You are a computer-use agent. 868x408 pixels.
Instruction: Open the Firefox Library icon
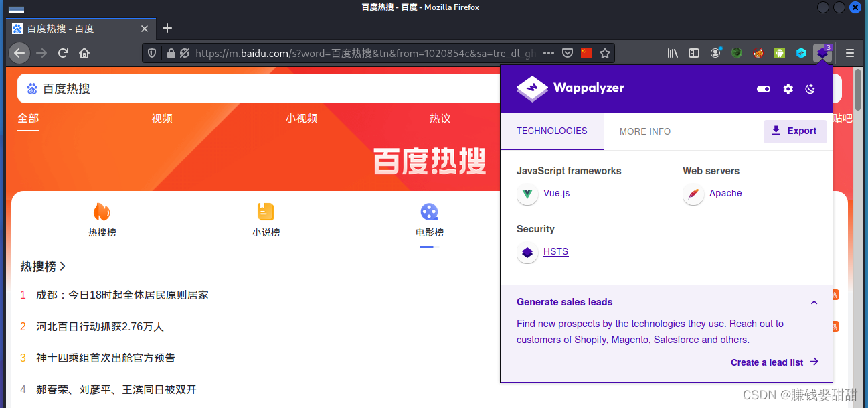point(673,53)
